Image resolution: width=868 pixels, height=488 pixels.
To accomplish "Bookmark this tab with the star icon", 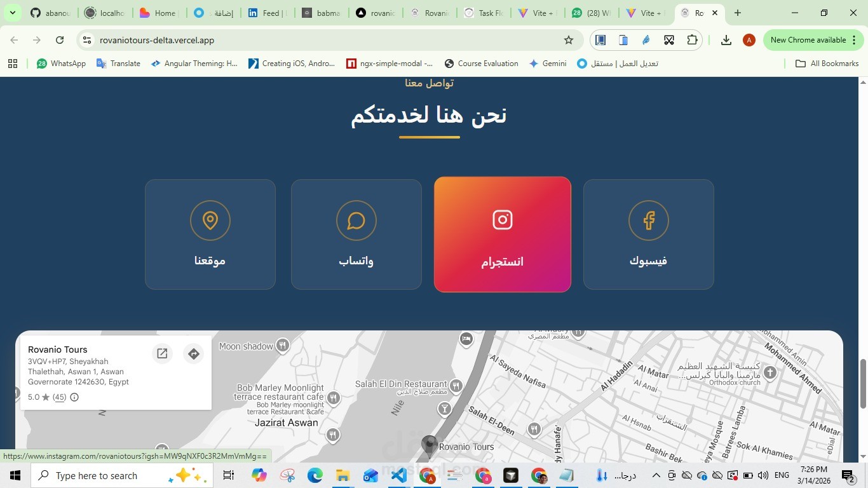I will [569, 40].
